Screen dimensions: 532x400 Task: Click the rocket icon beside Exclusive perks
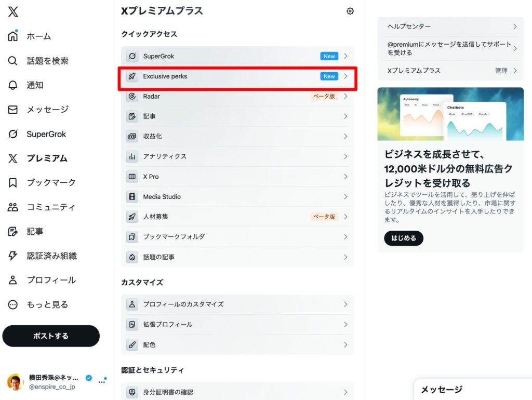coord(132,76)
